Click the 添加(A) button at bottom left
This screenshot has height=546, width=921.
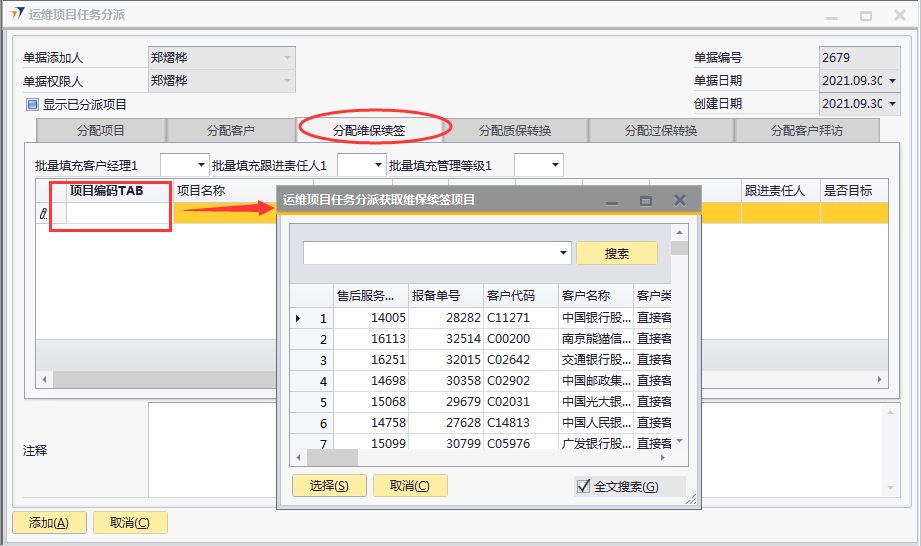tap(48, 522)
